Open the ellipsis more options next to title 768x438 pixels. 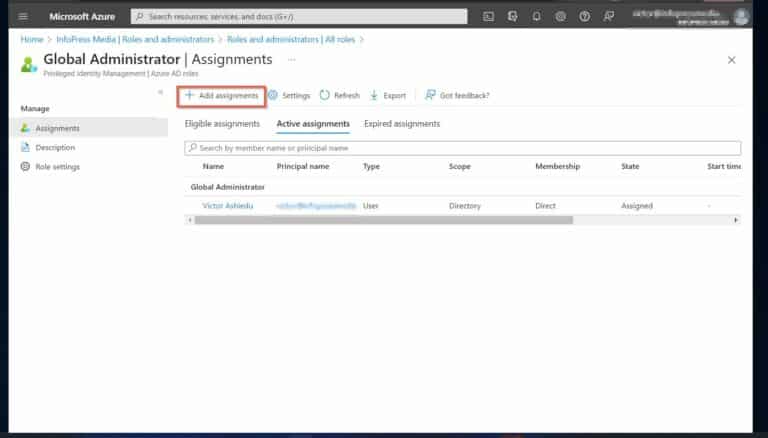291,60
